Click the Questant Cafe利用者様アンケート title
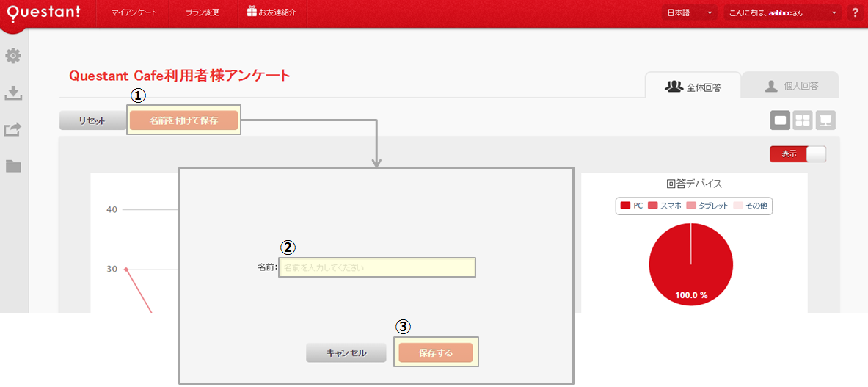 [180, 76]
